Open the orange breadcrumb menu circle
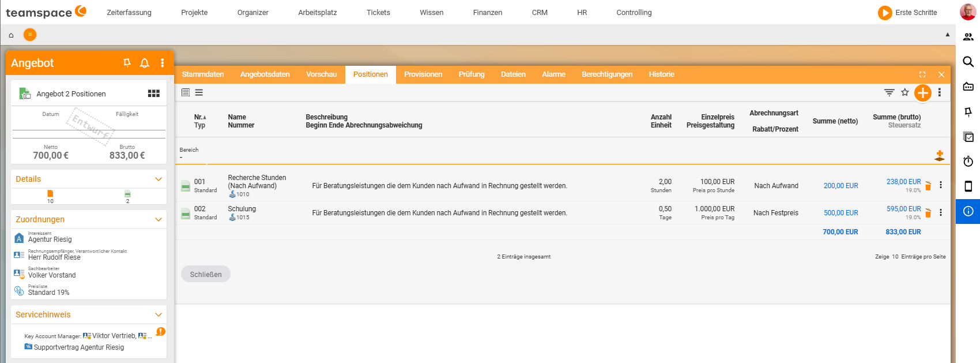Image resolution: width=980 pixels, height=363 pixels. coord(30,35)
